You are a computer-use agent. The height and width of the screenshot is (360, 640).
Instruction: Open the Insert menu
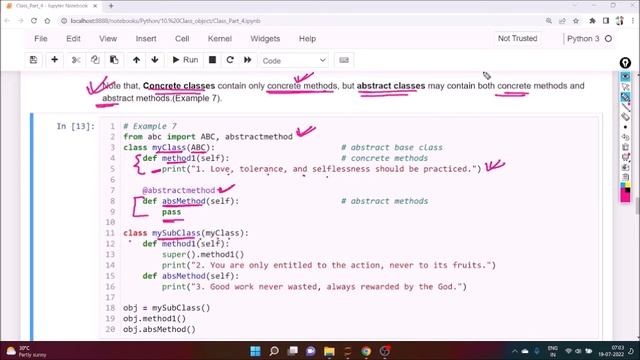(146, 39)
